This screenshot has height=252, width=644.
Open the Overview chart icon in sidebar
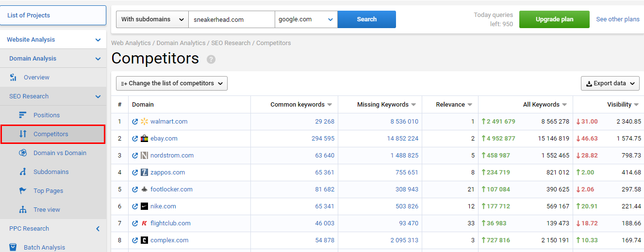click(14, 78)
